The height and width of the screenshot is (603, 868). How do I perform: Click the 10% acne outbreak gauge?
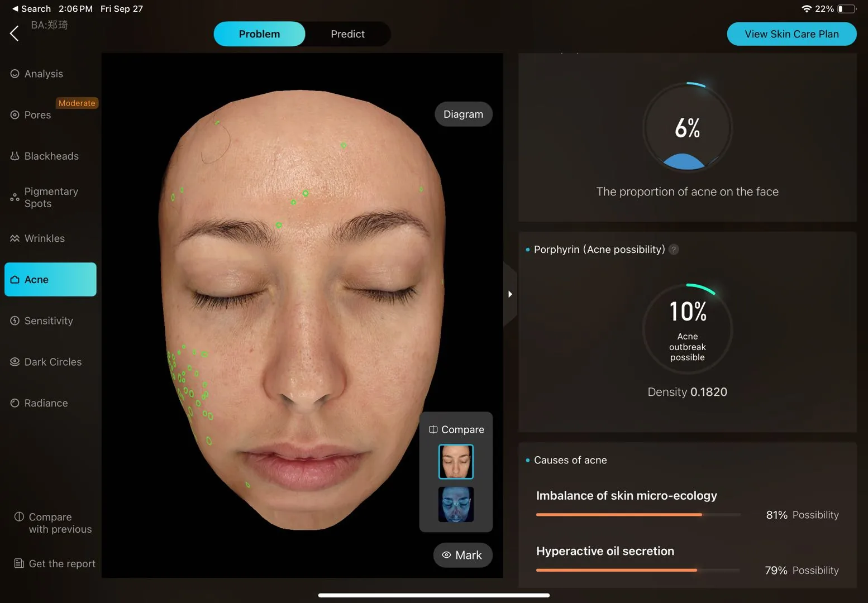point(688,329)
